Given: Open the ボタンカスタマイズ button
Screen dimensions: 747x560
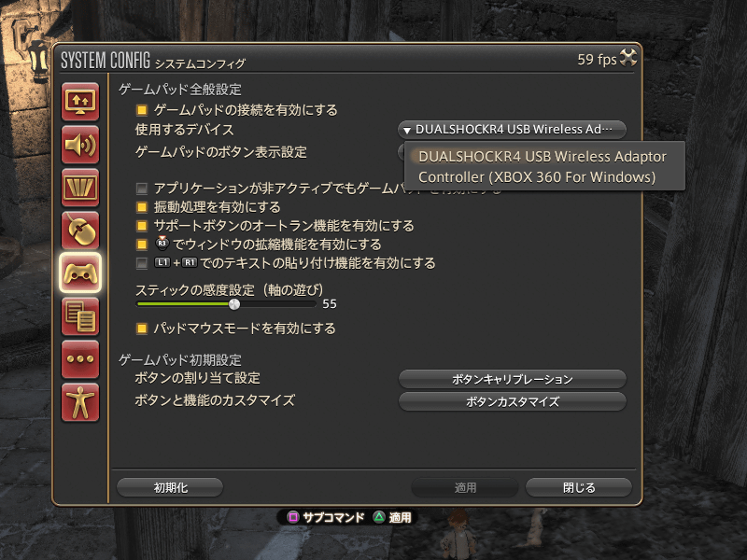Looking at the screenshot, I should tap(512, 402).
